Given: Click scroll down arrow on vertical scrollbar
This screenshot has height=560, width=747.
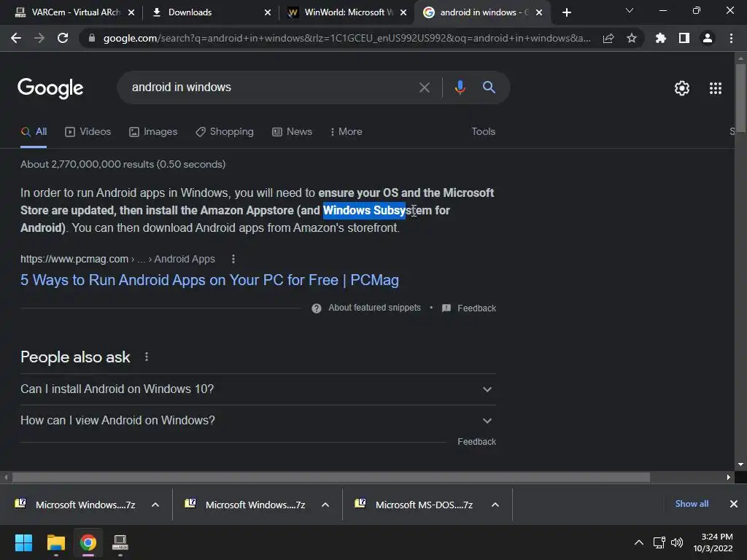Looking at the screenshot, I should [x=740, y=464].
